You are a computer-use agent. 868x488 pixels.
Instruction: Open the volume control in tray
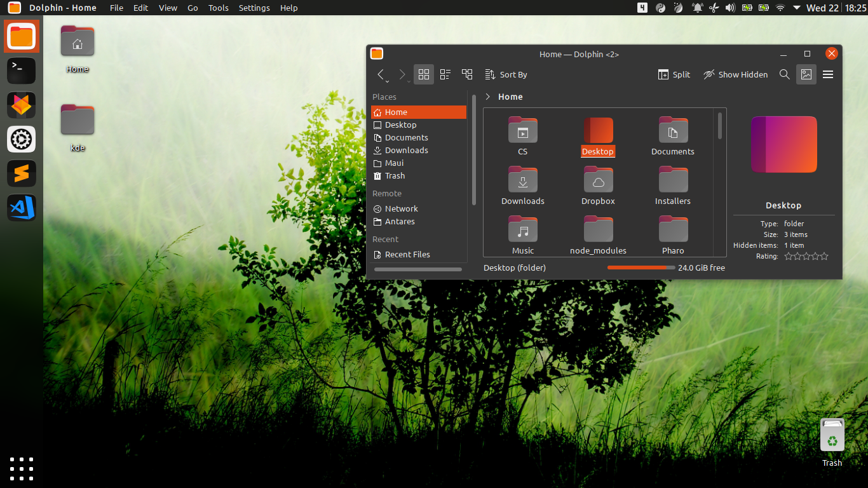(x=730, y=8)
